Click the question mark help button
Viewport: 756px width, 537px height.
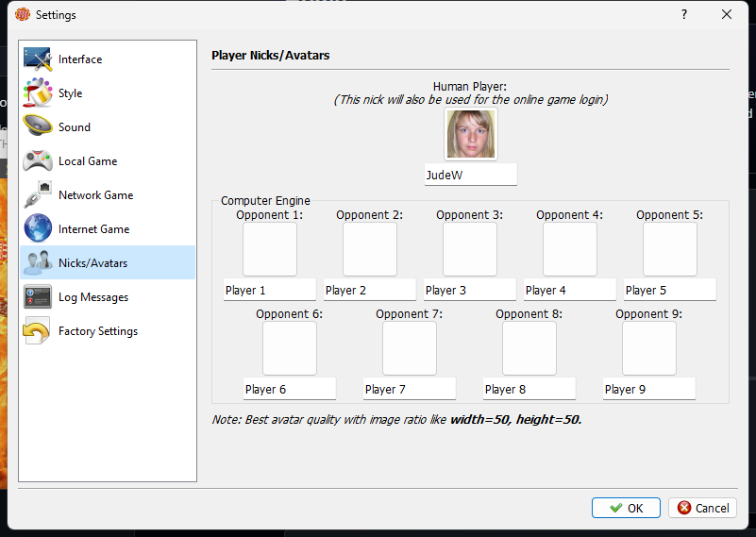(x=684, y=14)
